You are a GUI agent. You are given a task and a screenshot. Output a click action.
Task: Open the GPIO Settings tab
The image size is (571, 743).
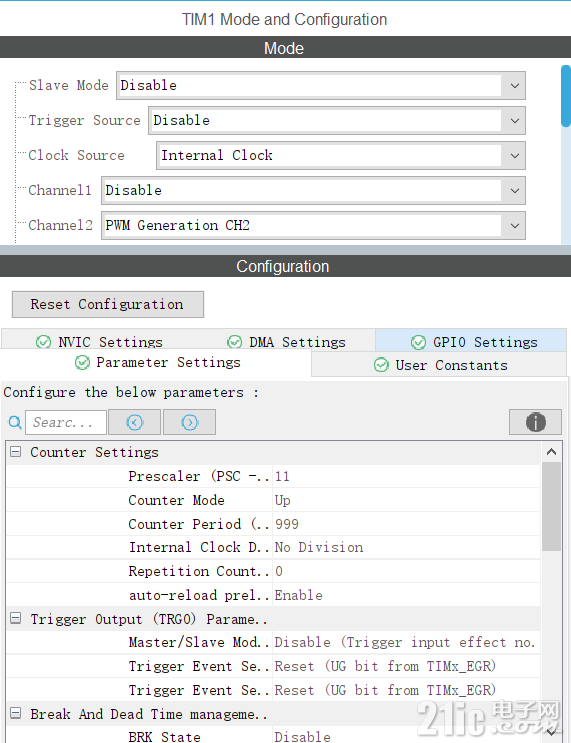(471, 342)
